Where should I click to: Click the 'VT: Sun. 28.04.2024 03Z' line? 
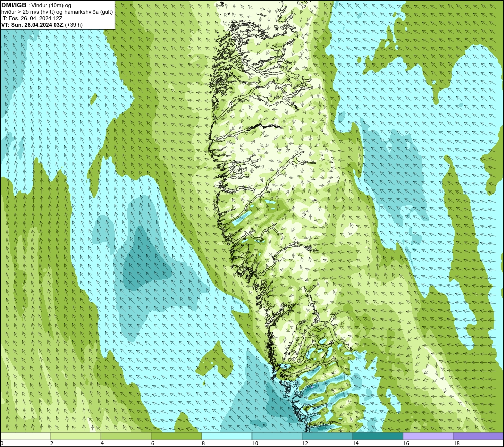tap(32, 25)
